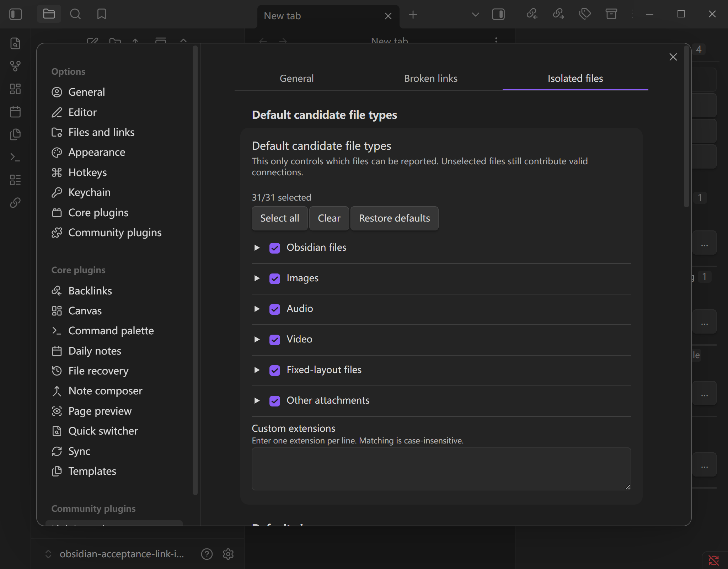Close the New tab tab
The width and height of the screenshot is (728, 569).
click(388, 16)
